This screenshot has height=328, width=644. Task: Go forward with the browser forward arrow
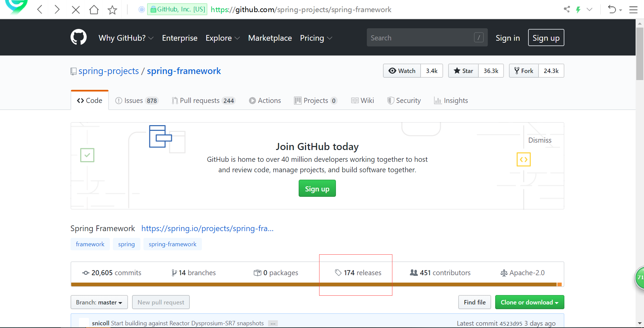pos(57,9)
